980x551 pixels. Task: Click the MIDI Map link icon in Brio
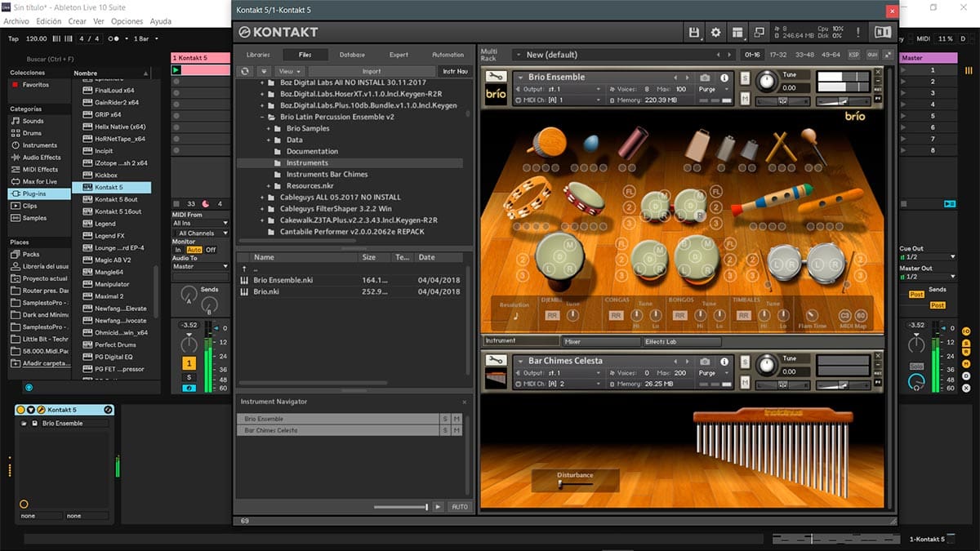coord(844,315)
